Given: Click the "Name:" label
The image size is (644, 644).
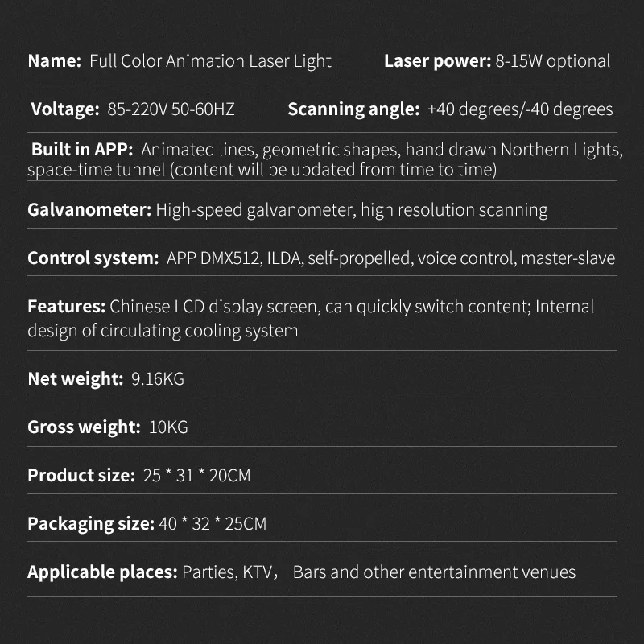Looking at the screenshot, I should coord(54,61).
